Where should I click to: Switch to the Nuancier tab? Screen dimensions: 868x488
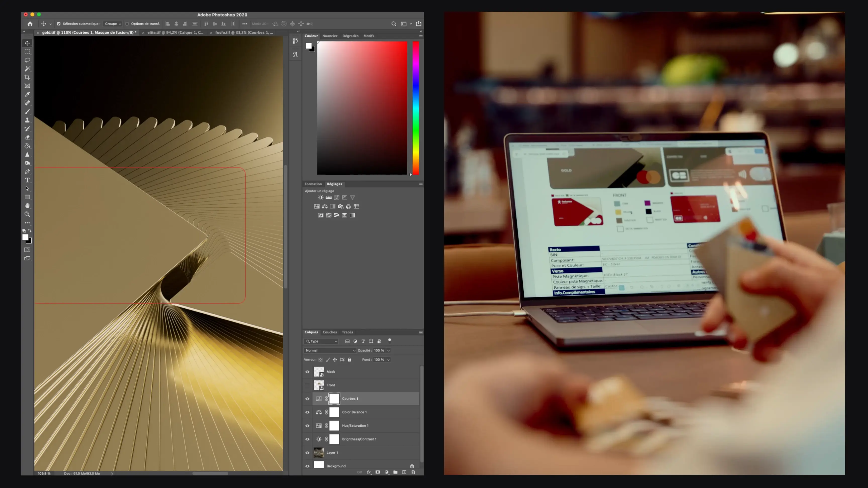coord(330,36)
